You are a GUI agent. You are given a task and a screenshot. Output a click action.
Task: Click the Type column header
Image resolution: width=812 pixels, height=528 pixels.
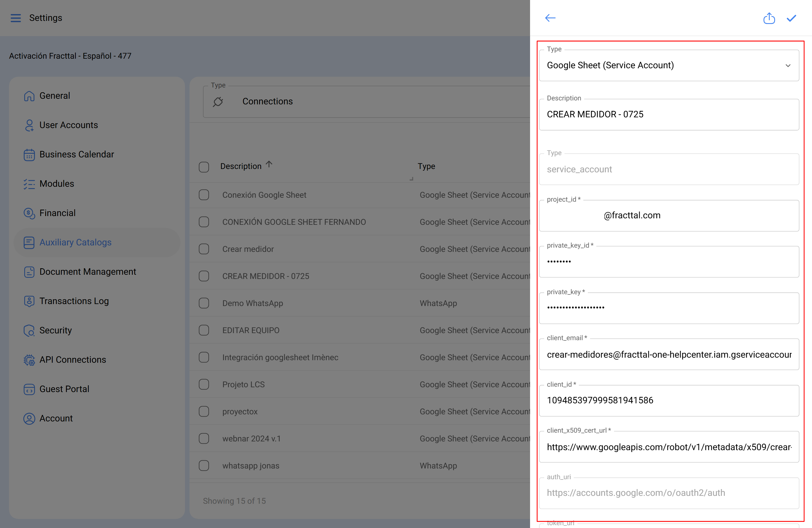tap(426, 166)
